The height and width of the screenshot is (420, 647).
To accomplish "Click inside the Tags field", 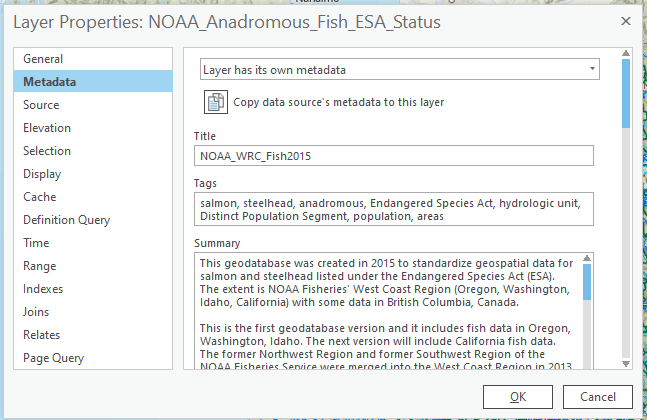I will click(394, 209).
